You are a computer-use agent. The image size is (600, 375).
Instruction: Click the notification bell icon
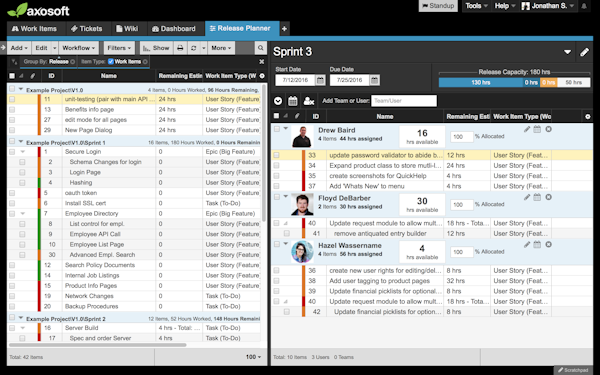[584, 6]
